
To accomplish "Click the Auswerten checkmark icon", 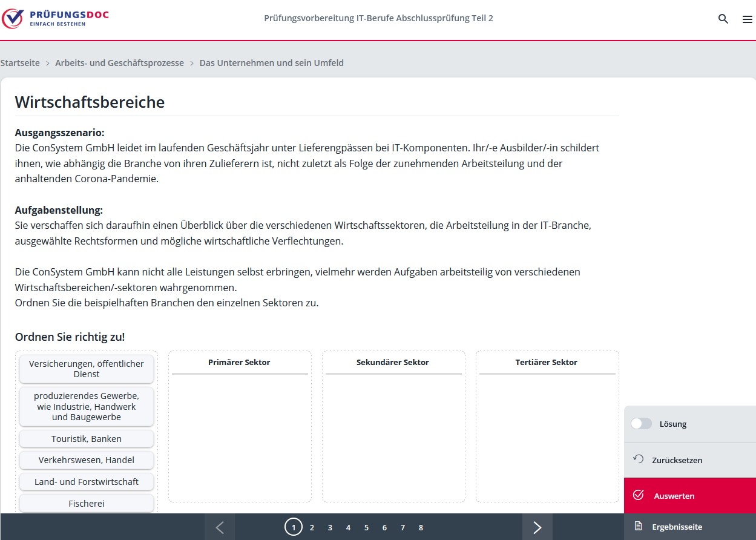I will point(638,495).
